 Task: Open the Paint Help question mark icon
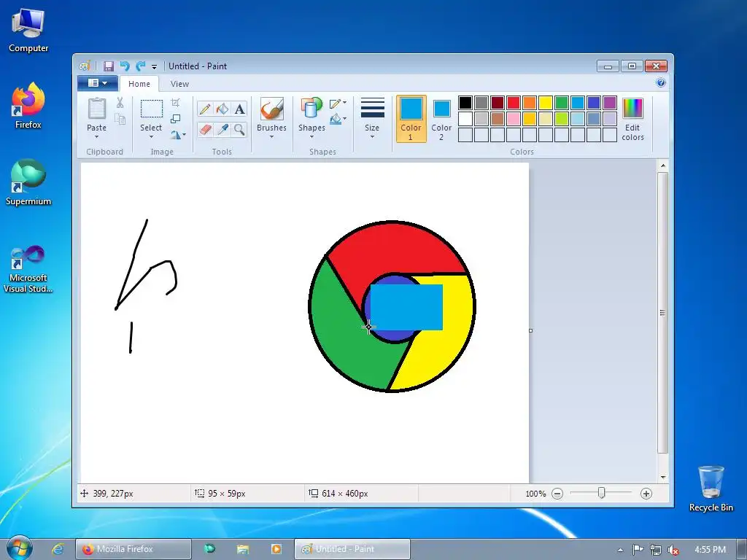(x=661, y=83)
